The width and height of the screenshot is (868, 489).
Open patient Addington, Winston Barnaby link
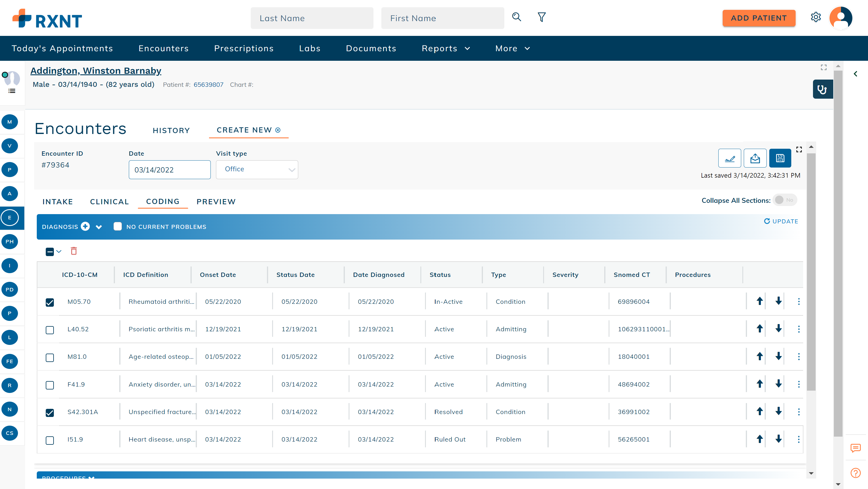tap(96, 70)
